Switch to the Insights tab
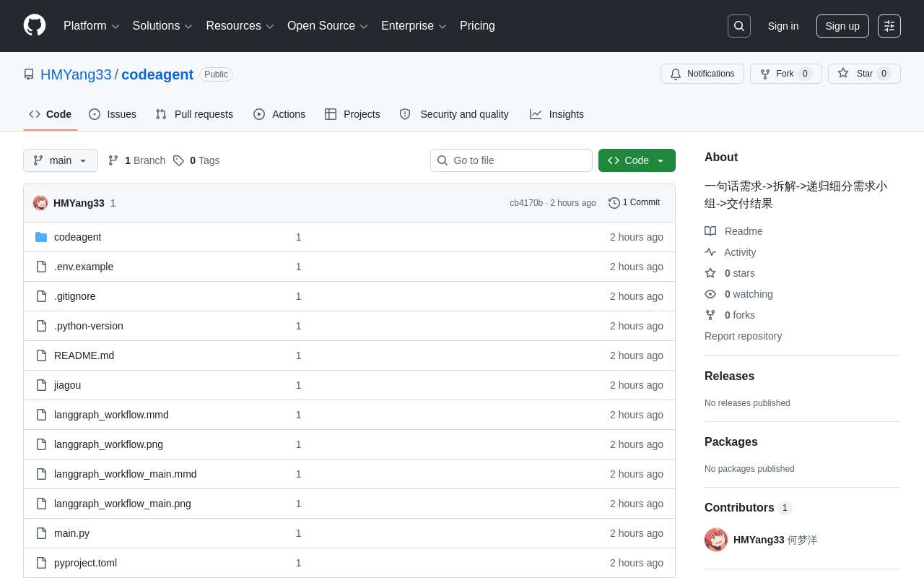 pos(557,114)
